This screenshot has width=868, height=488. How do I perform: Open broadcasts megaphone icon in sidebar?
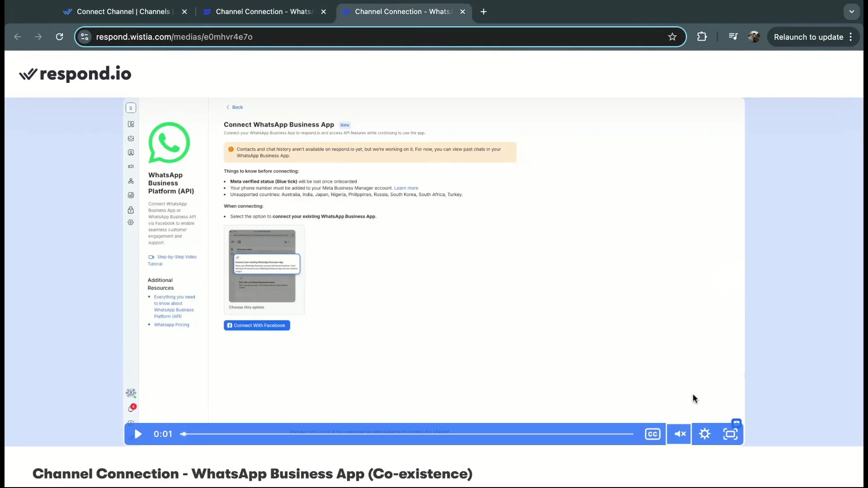coord(131,167)
